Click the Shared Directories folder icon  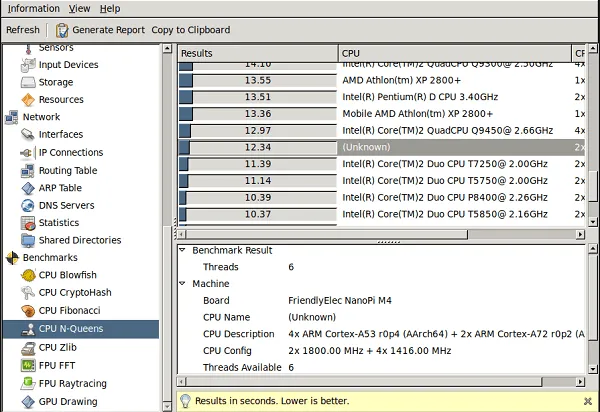coord(28,240)
